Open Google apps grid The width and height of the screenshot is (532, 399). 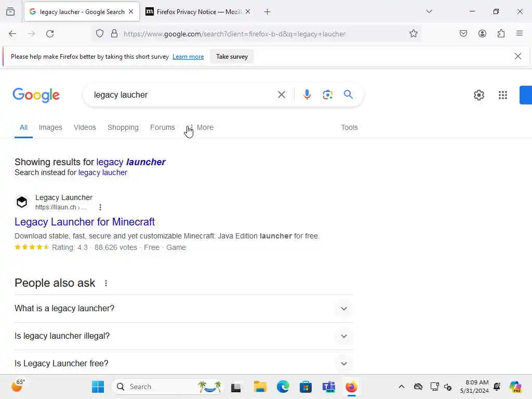(503, 95)
